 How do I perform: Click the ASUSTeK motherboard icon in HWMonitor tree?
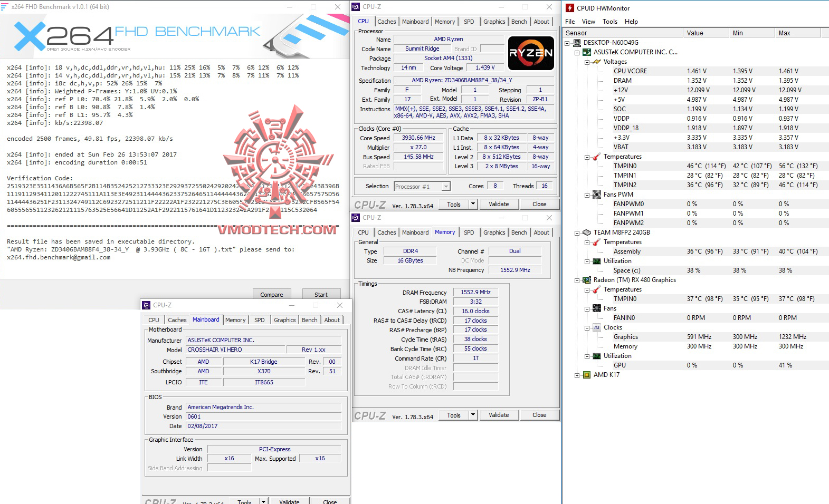(x=587, y=52)
